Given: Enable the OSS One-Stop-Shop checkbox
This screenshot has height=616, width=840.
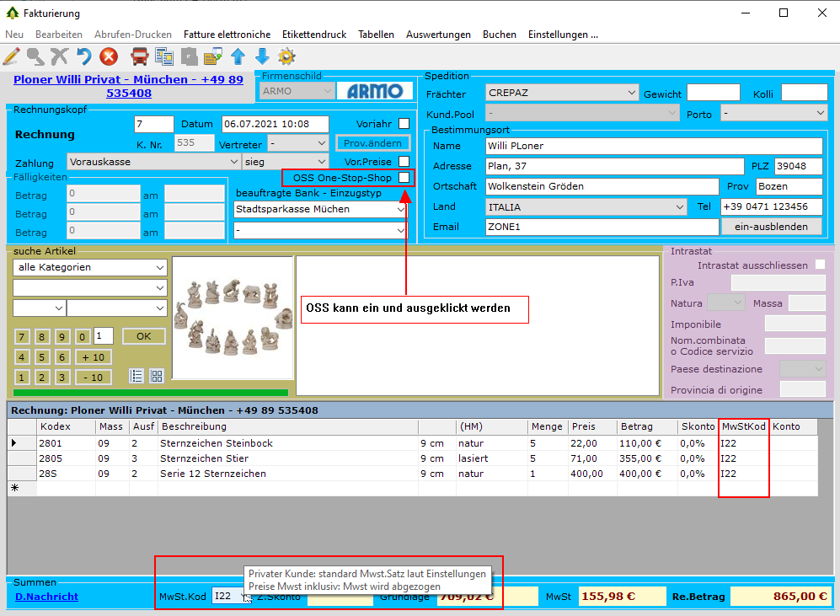Looking at the screenshot, I should pyautogui.click(x=404, y=178).
